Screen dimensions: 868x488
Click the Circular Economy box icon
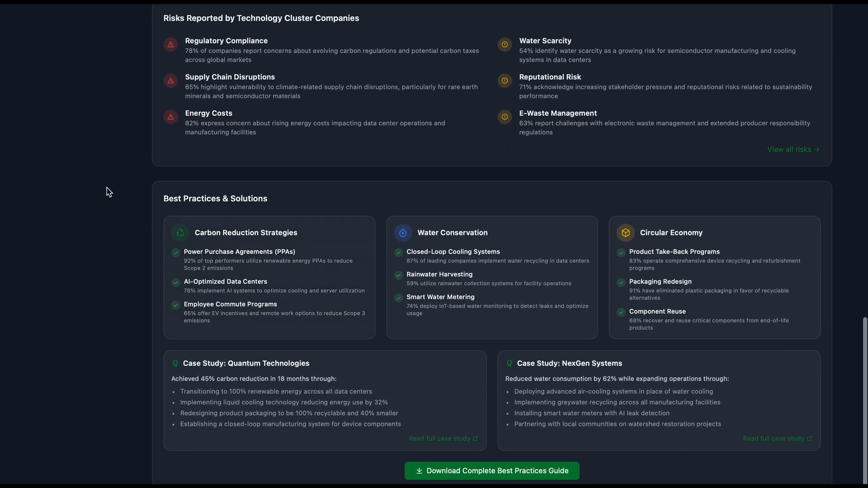pos(626,232)
